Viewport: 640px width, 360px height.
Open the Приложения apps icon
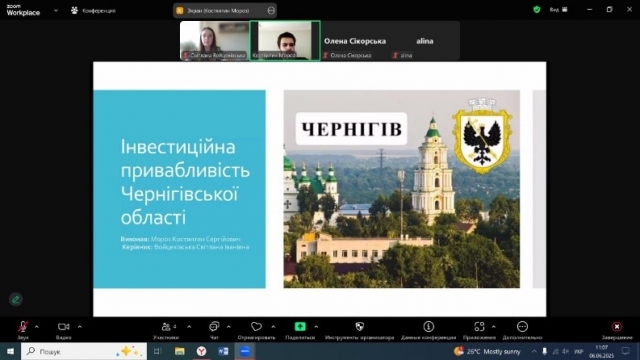[x=479, y=327]
